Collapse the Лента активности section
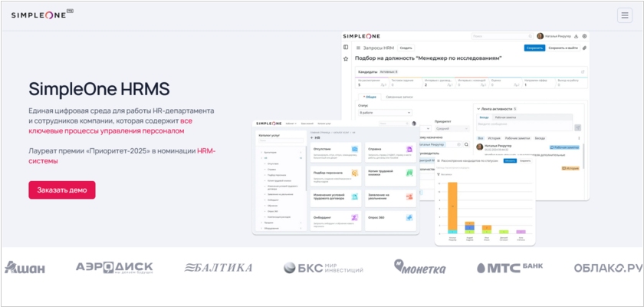The height and width of the screenshot is (307, 644). coord(478,109)
